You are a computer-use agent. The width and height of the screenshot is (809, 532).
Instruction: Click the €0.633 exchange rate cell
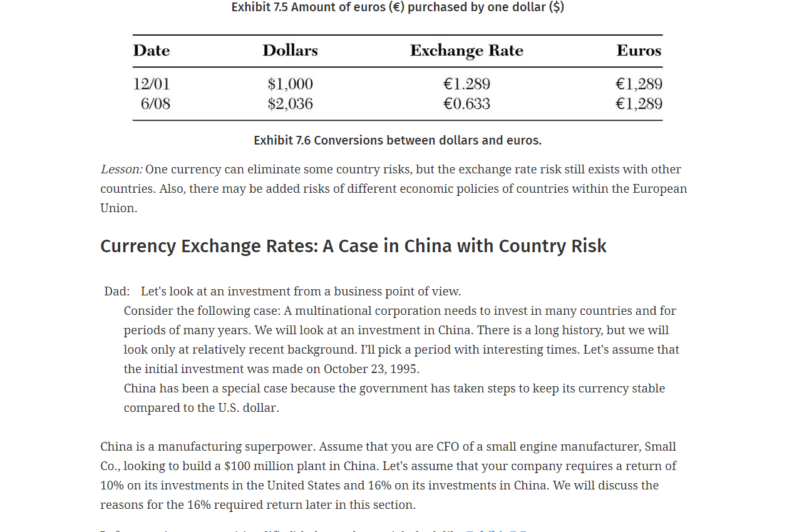pos(466,104)
